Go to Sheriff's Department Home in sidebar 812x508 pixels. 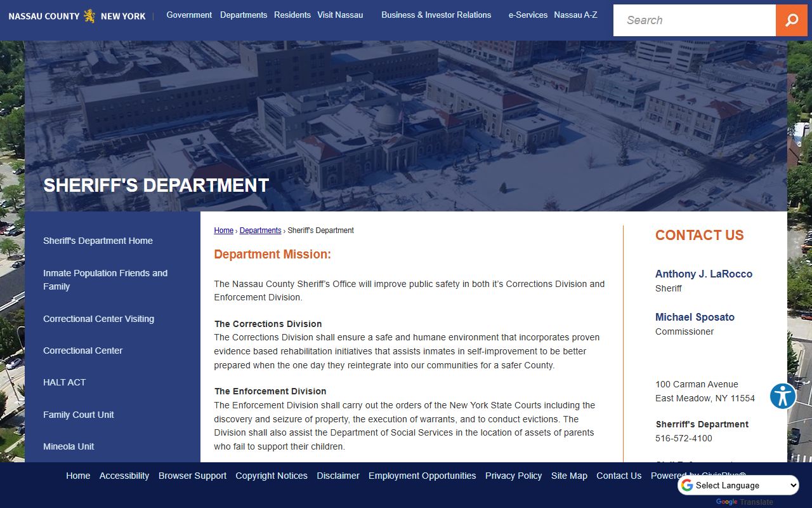click(98, 241)
